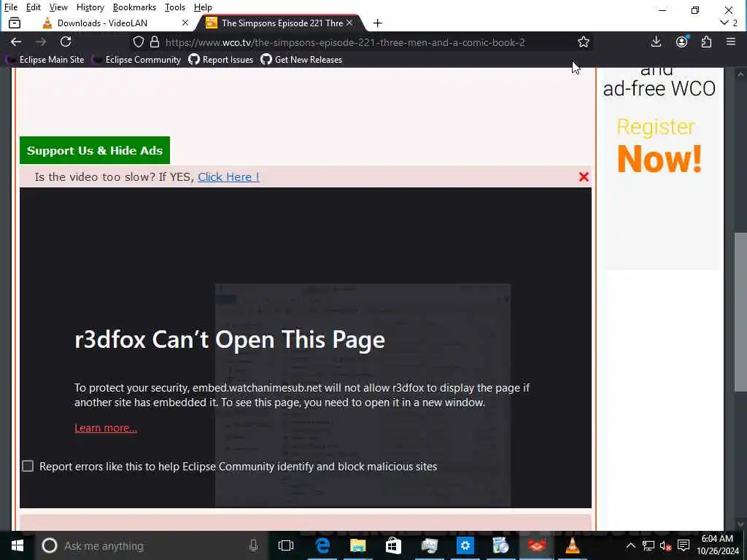Open Get New Releases bookmark
747x560 pixels.
pos(301,60)
